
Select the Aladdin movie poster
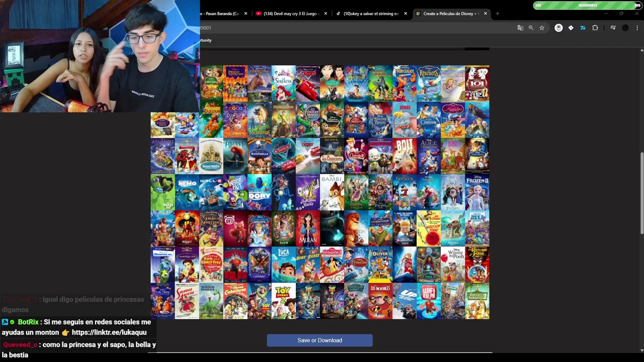click(453, 120)
